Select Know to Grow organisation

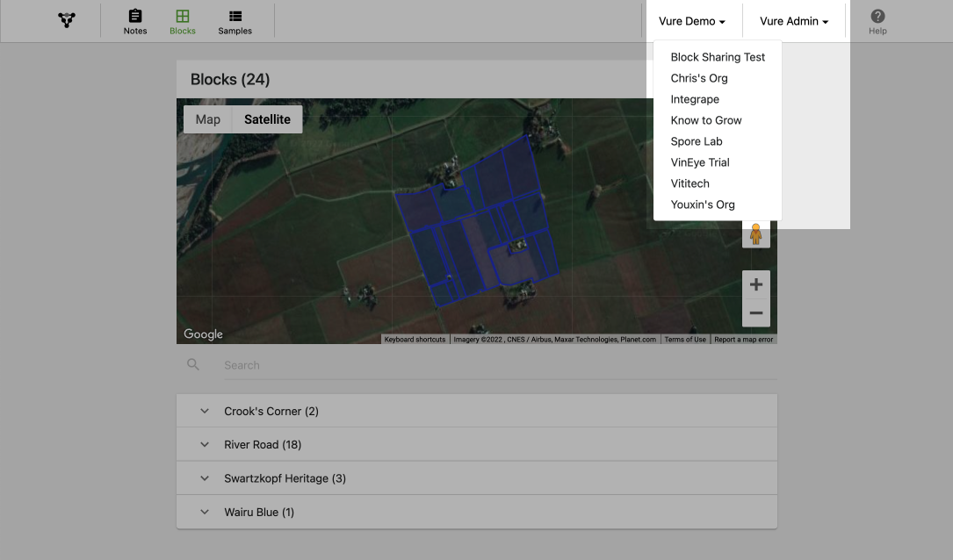point(718,120)
